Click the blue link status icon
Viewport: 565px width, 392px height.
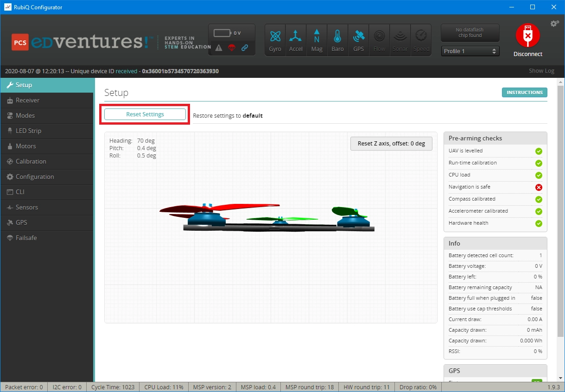tap(245, 48)
